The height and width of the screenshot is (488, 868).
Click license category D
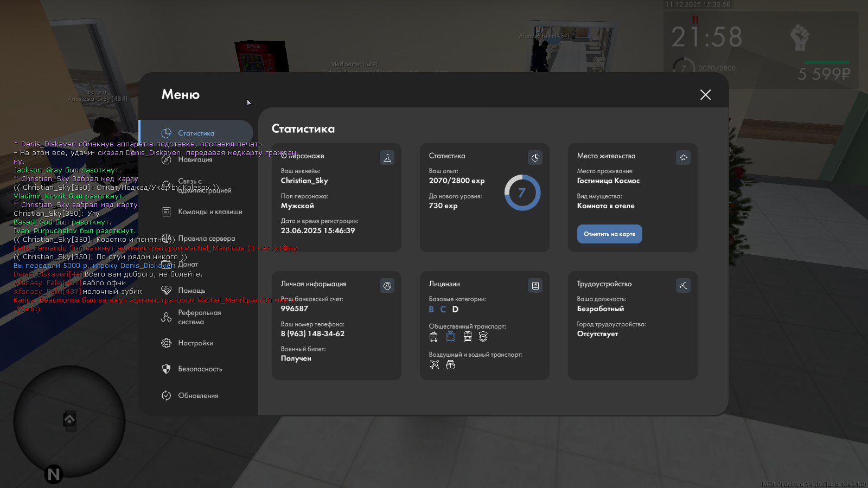pyautogui.click(x=455, y=309)
